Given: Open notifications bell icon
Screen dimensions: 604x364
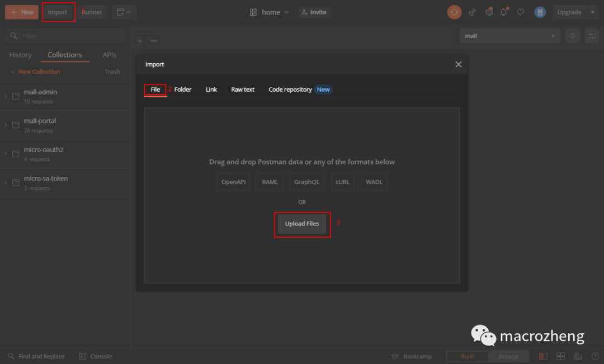Looking at the screenshot, I should click(504, 12).
